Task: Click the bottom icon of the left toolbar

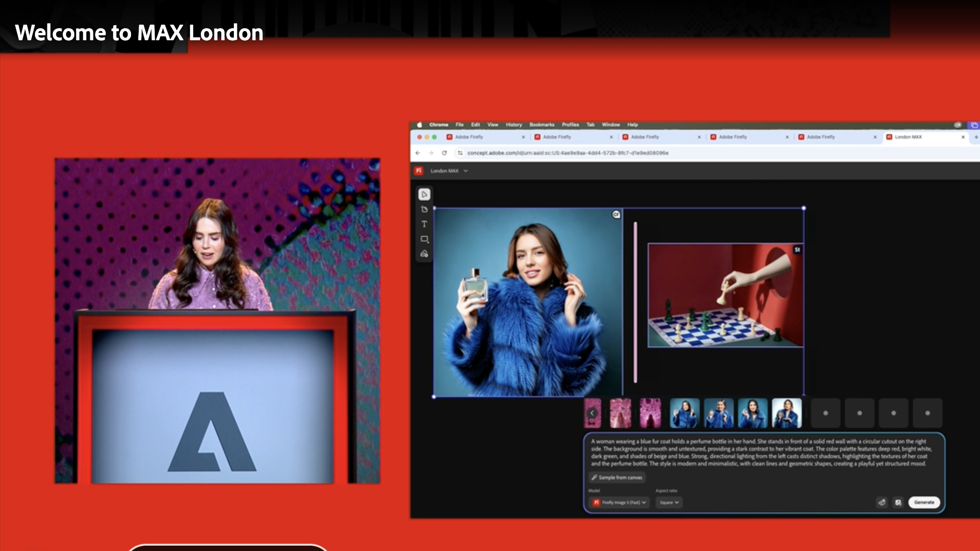Action: click(x=424, y=254)
